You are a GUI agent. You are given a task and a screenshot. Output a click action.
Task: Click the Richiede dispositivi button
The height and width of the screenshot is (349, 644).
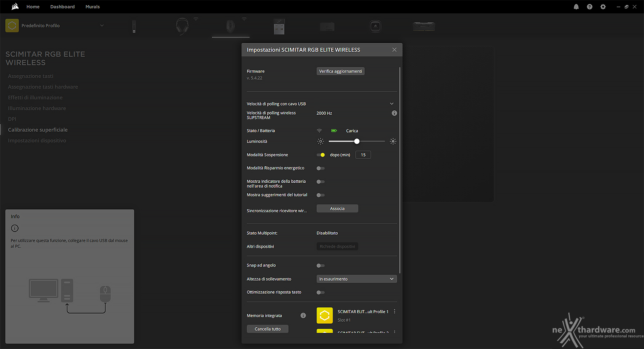coord(337,246)
